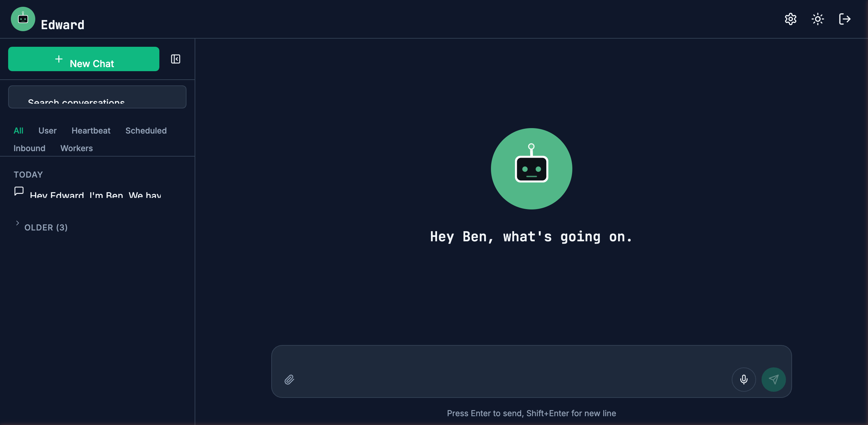Show Inbound conversations
The width and height of the screenshot is (868, 425).
[29, 148]
